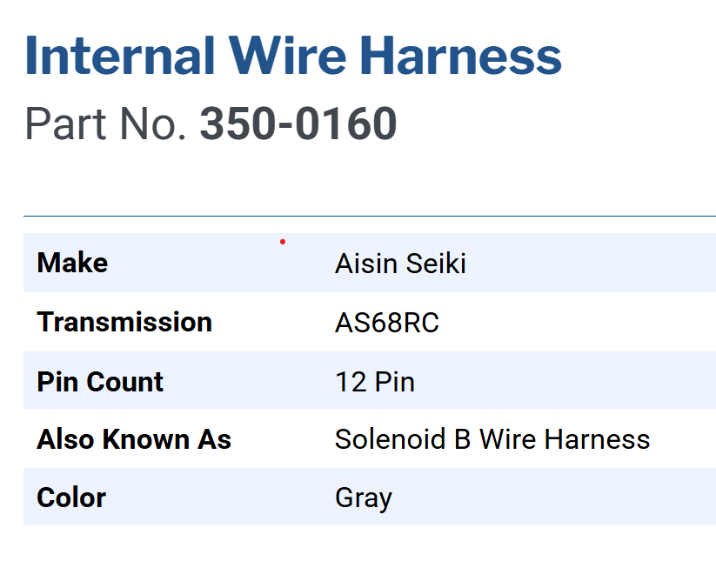Select the Aisin Seiki value

[x=400, y=264]
